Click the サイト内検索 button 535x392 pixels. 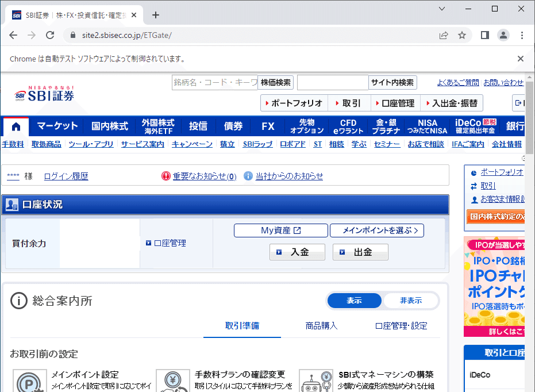pos(392,82)
